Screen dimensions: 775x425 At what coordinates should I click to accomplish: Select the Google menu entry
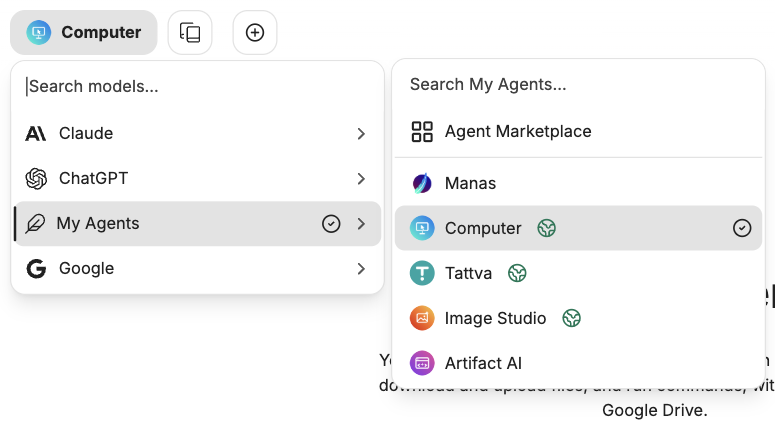[x=198, y=268]
